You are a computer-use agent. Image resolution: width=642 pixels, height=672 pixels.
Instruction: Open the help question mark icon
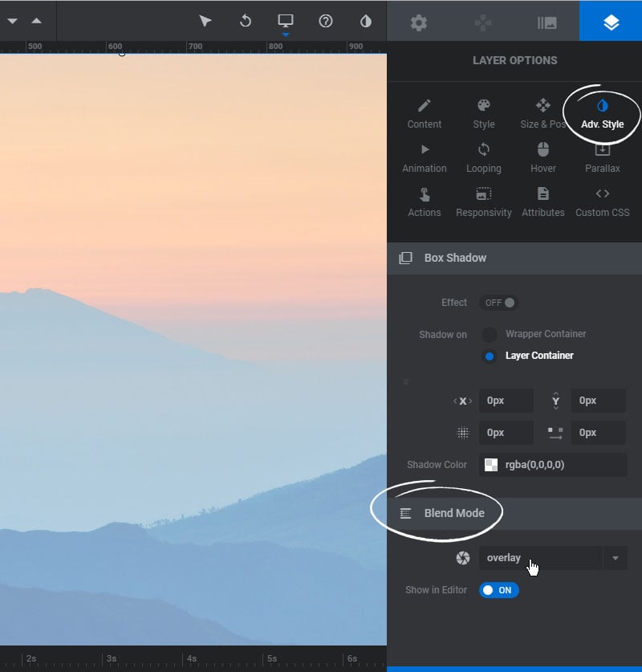click(326, 21)
